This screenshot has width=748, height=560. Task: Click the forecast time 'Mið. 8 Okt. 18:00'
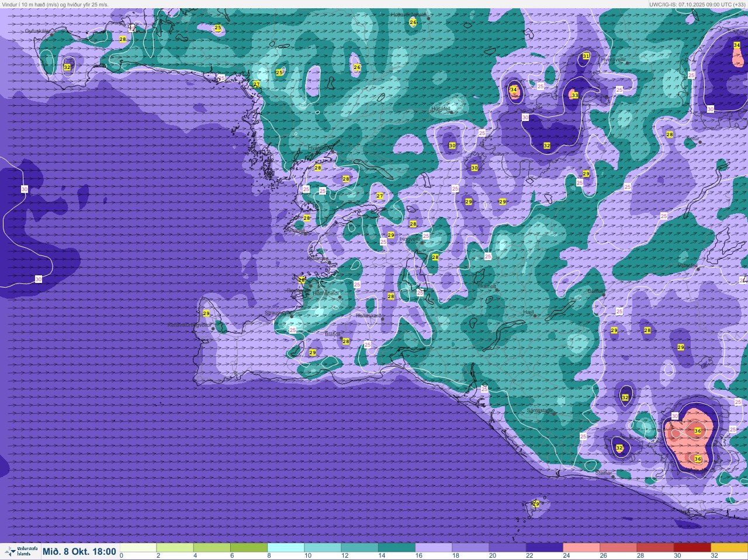(79, 552)
